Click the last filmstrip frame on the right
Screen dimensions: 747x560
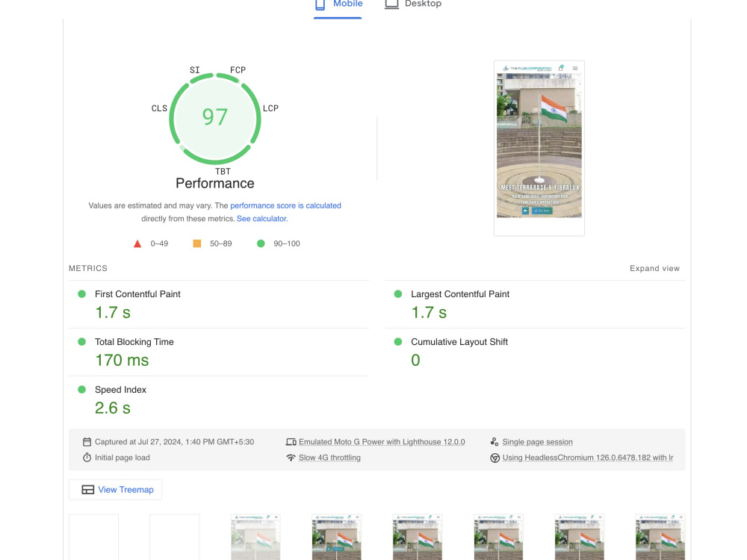click(x=660, y=537)
